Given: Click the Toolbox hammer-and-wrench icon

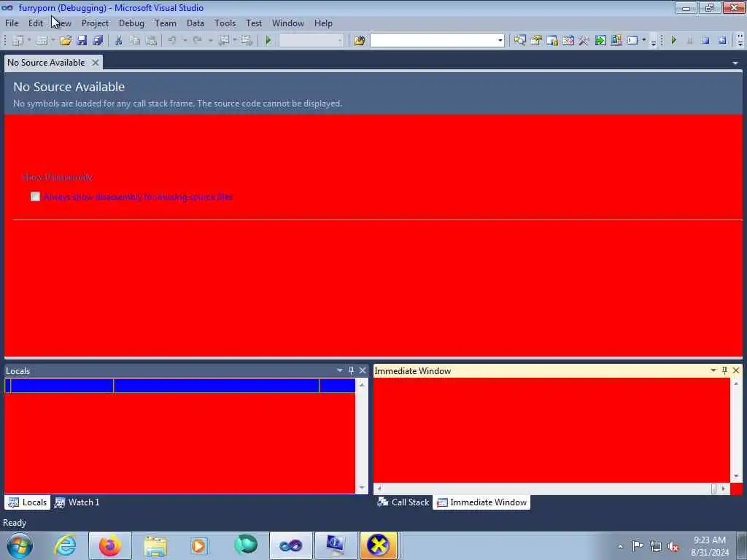Looking at the screenshot, I should 584,41.
